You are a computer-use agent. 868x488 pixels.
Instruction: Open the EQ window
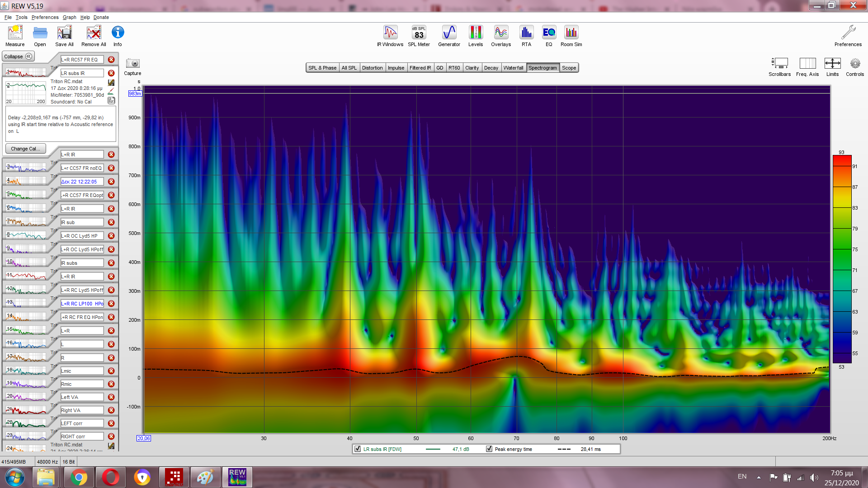coord(549,33)
